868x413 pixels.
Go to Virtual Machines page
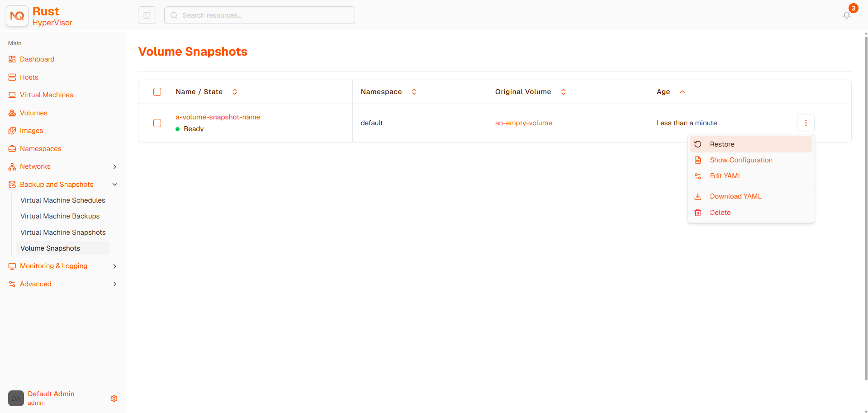pyautogui.click(x=47, y=95)
